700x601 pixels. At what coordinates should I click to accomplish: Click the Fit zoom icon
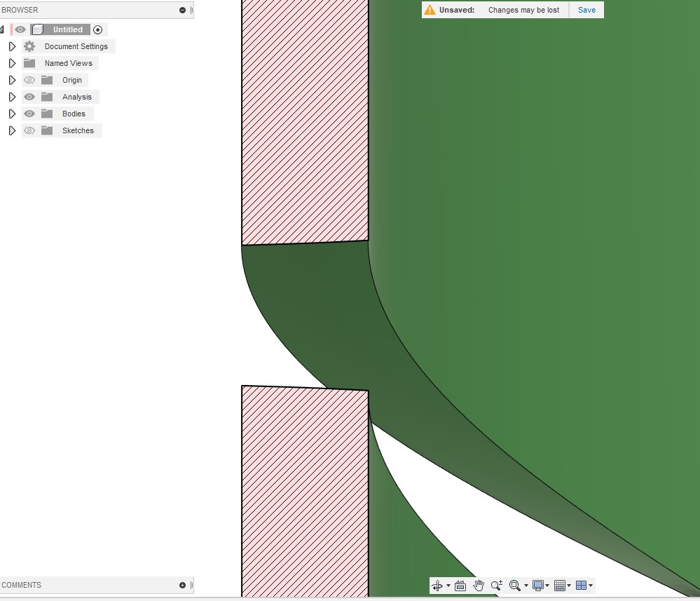click(x=516, y=586)
